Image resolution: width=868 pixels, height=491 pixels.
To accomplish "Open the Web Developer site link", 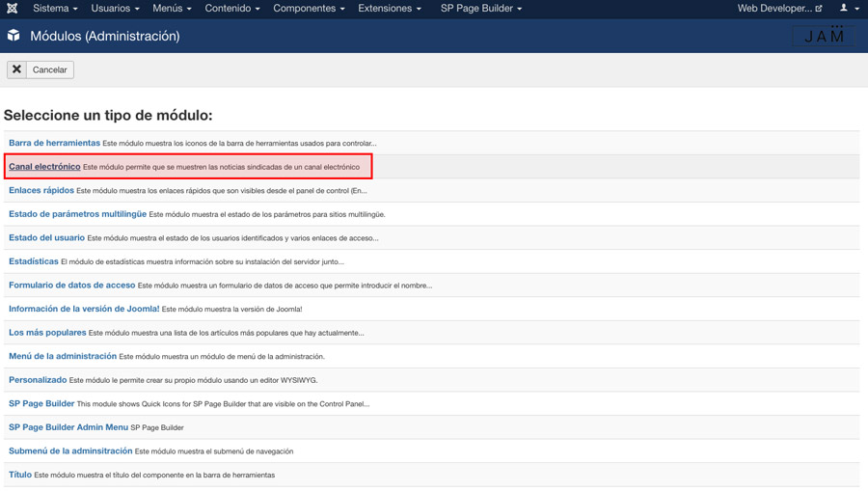I will 779,9.
